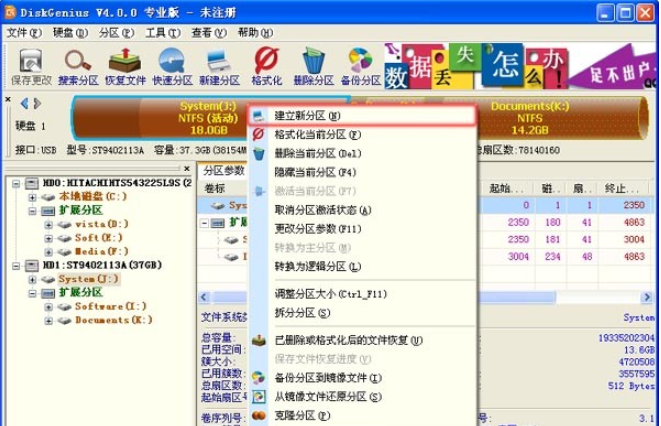Choose 隐藏当前分区(F4) from context menu
661x426 pixels.
[362, 172]
